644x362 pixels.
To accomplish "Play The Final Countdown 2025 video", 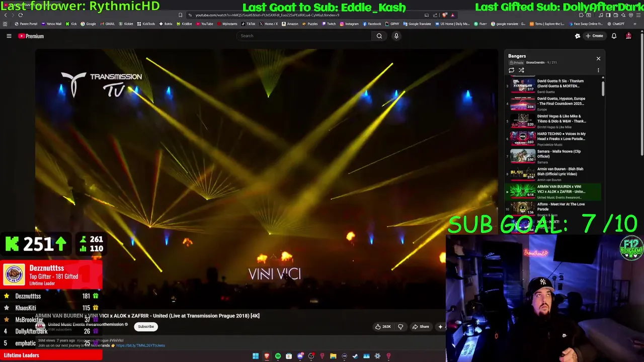I will coord(553,104).
